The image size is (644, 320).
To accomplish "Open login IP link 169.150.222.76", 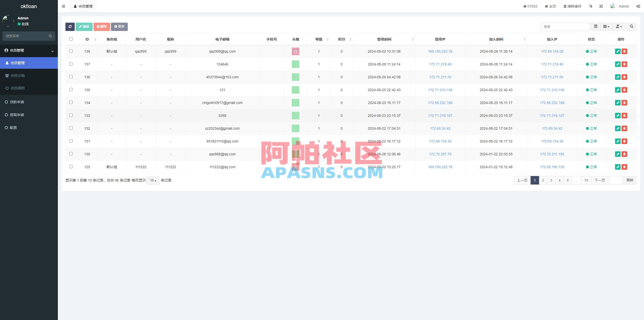I will coord(440,51).
